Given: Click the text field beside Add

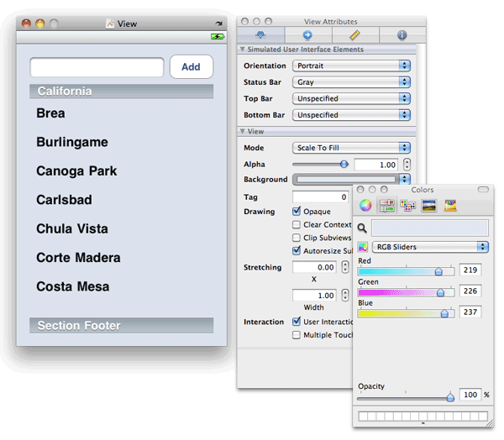Looking at the screenshot, I should tap(97, 67).
